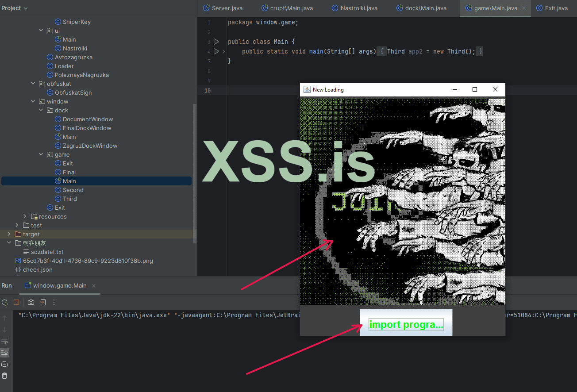Toggle scroll to end in console
Viewport: 577px width, 392px height.
(5, 353)
